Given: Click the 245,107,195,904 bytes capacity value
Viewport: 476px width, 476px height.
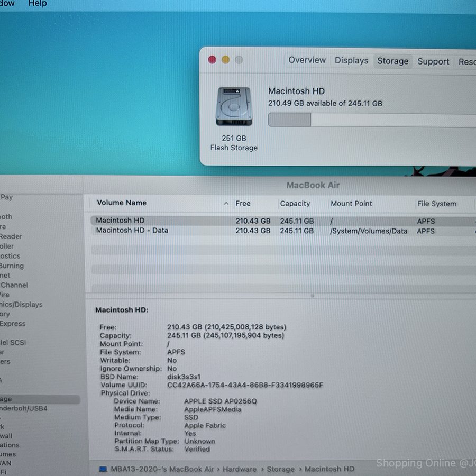Looking at the screenshot, I should coord(244,335).
